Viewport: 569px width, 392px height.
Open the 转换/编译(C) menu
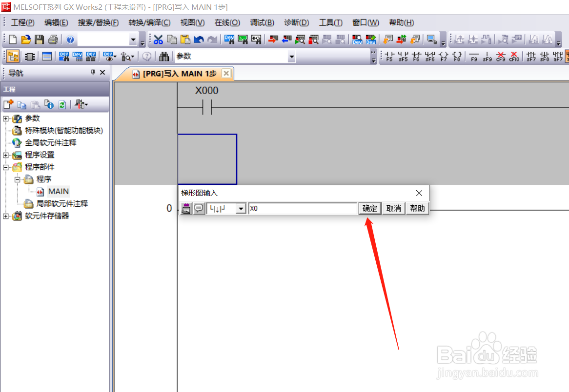149,22
